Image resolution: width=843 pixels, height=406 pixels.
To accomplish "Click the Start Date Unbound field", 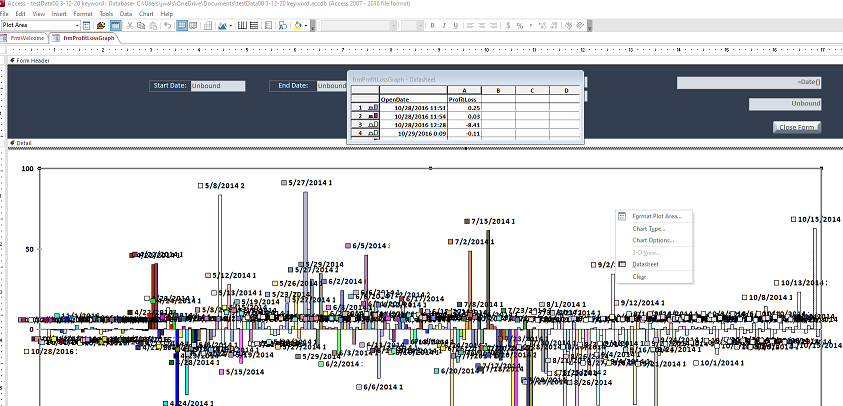I will (x=218, y=86).
